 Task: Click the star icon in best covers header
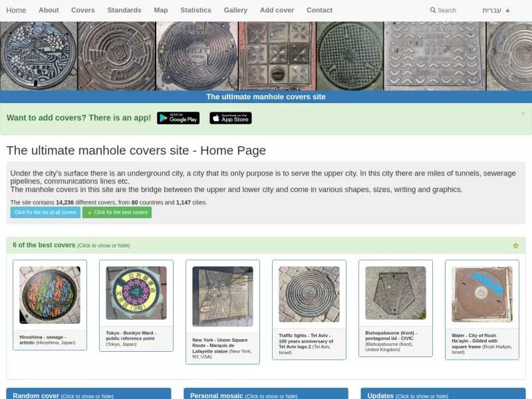[x=516, y=245]
